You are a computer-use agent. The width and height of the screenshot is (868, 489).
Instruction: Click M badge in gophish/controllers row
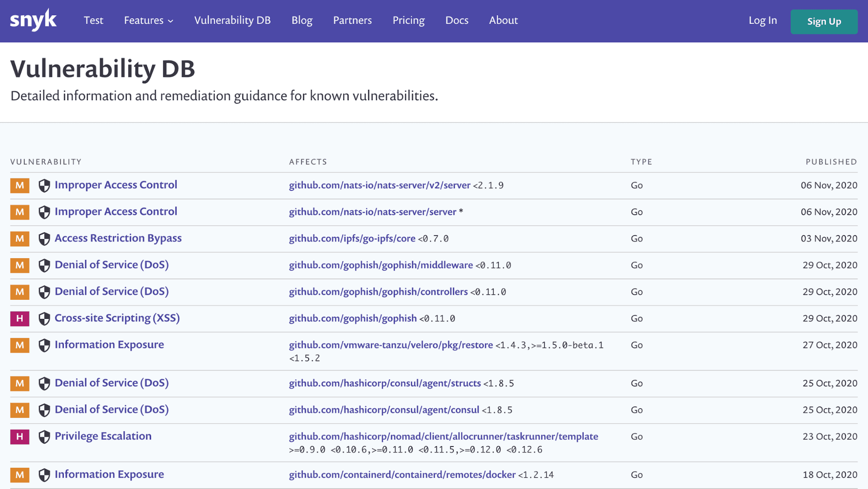20,292
